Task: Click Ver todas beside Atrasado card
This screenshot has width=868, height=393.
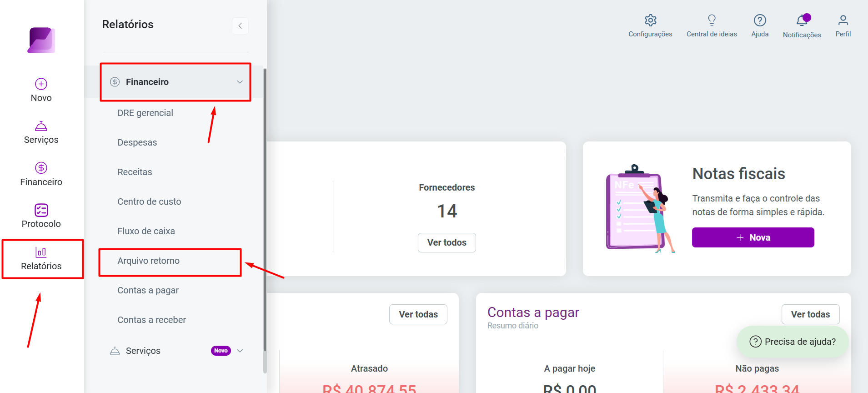Action: (x=418, y=314)
